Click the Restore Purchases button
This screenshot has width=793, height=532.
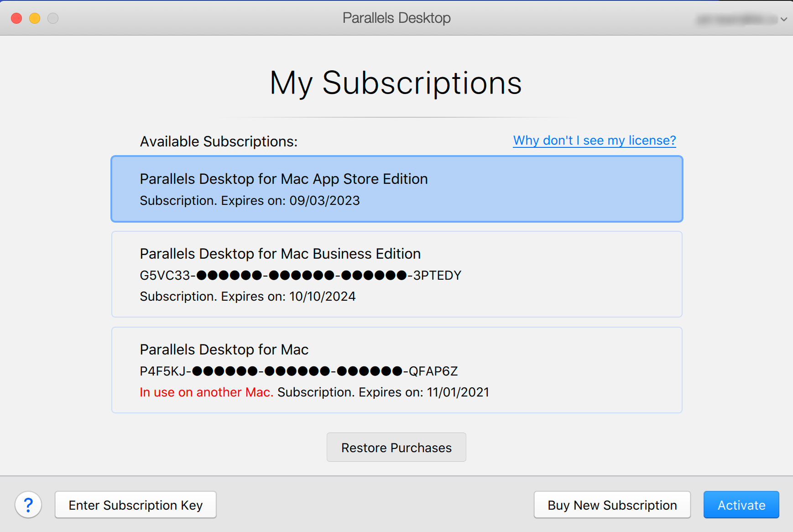pyautogui.click(x=396, y=447)
